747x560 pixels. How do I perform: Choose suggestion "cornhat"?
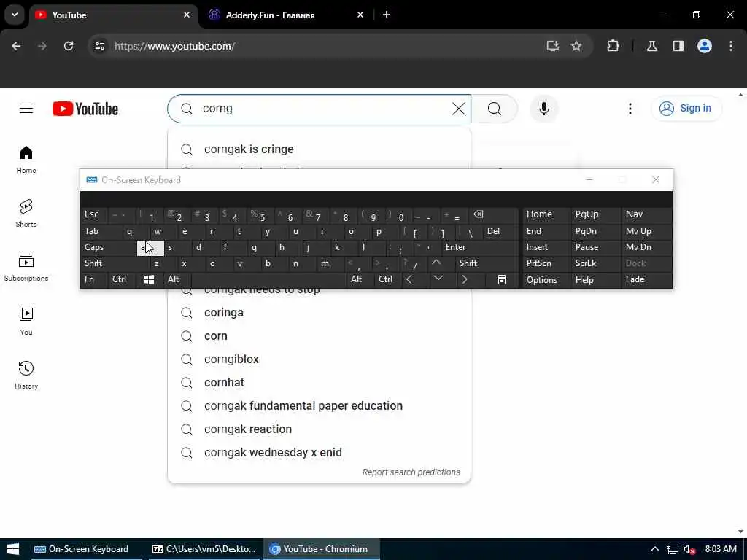319,383
